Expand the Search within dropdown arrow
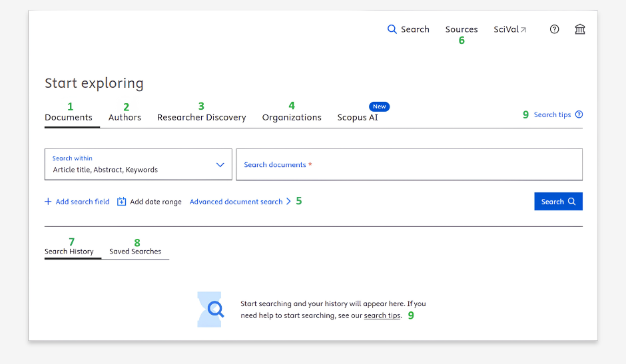The height and width of the screenshot is (364, 626). point(220,165)
